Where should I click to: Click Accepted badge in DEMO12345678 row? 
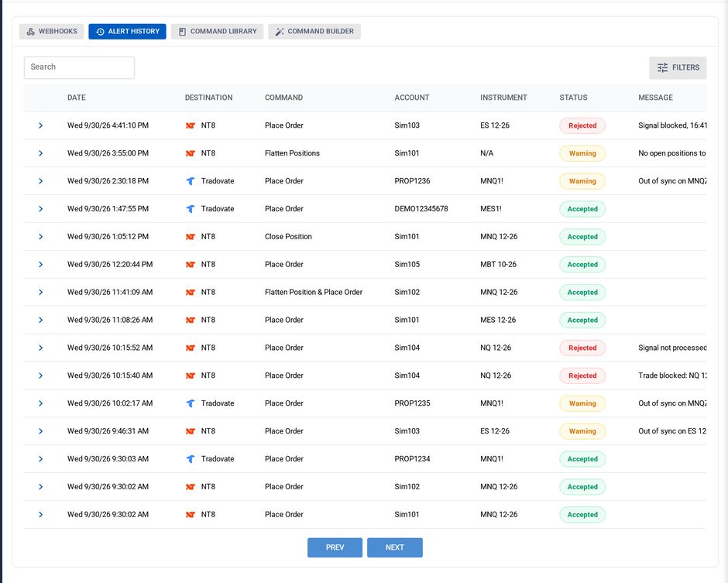(x=582, y=209)
